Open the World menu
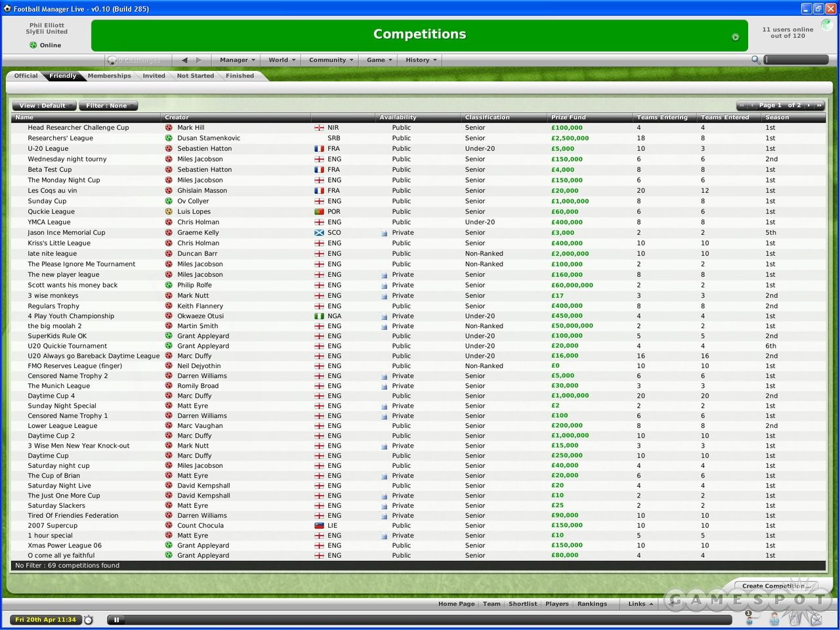The height and width of the screenshot is (630, 840). tap(282, 60)
